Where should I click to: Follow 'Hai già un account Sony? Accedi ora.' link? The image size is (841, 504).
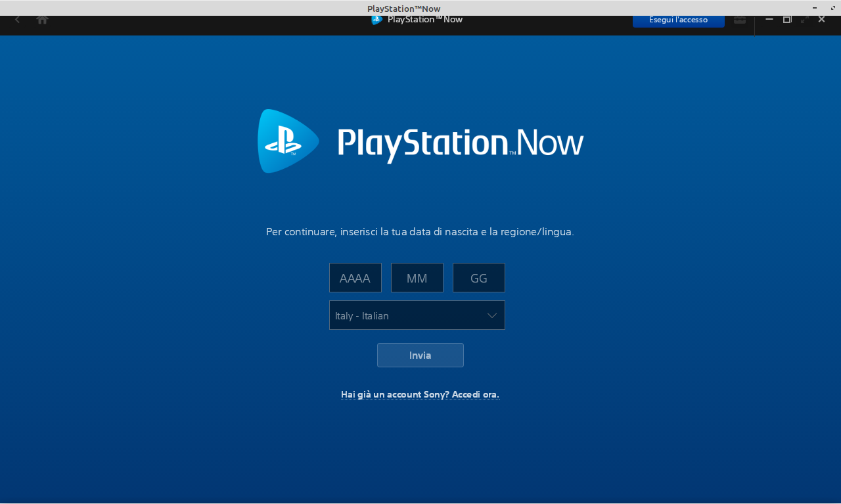[420, 395]
